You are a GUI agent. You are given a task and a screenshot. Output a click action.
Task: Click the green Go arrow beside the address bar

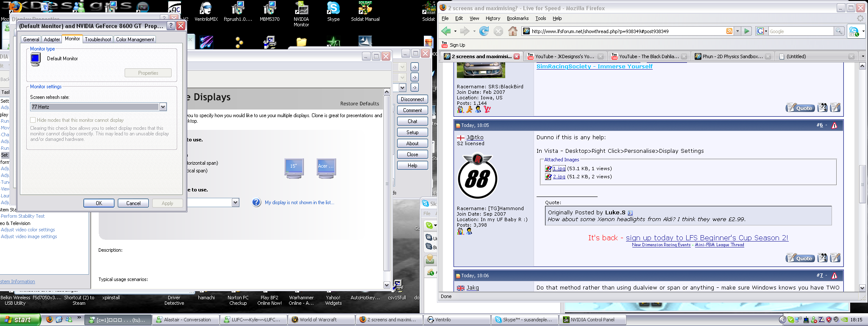[x=747, y=31]
